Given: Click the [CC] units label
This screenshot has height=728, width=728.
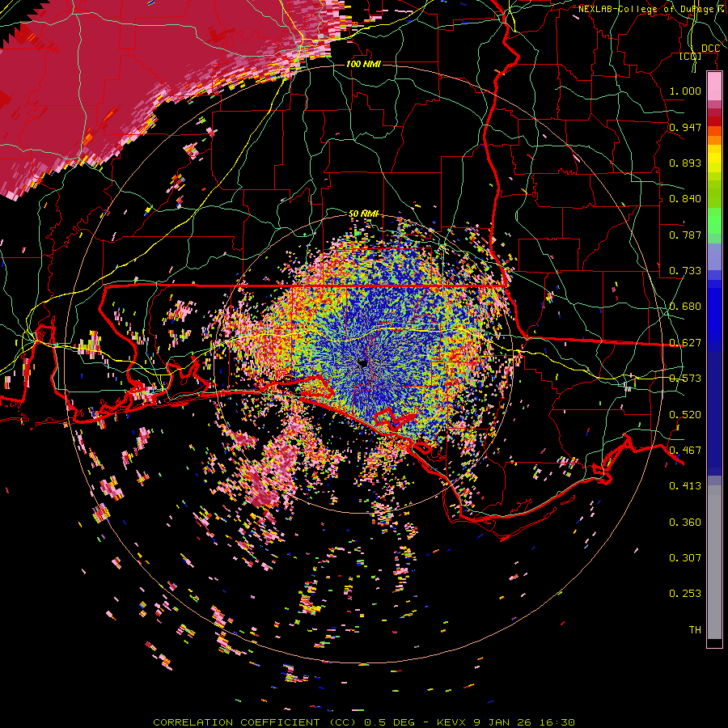Looking at the screenshot, I should click(691, 57).
